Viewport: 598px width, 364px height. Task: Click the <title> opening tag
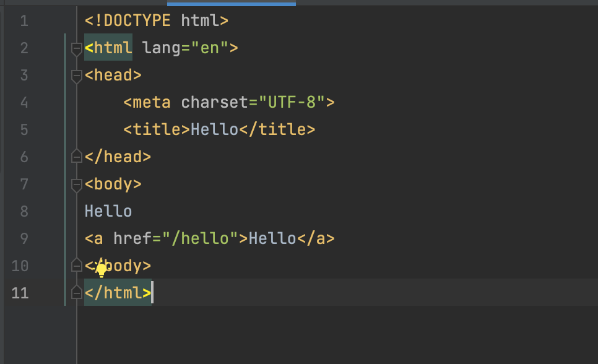(x=157, y=130)
